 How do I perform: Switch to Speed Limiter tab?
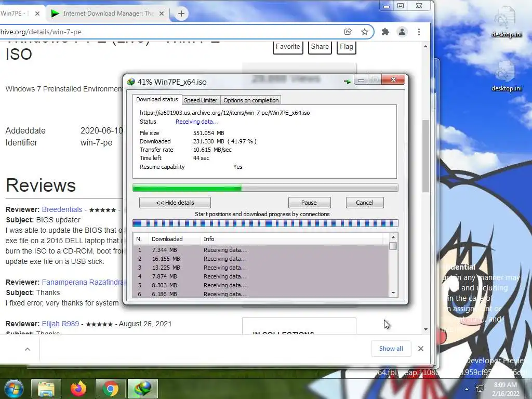click(201, 100)
